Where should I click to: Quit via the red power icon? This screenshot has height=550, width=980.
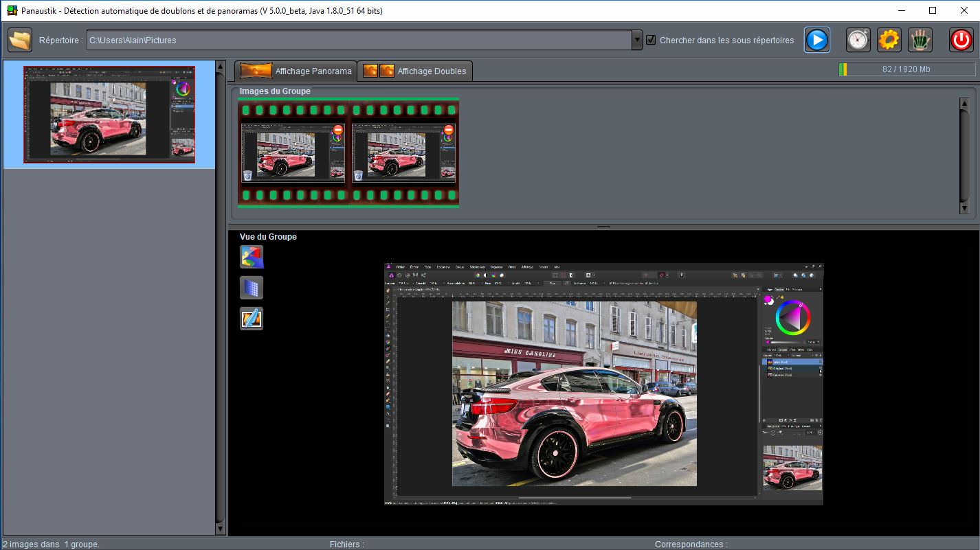[x=961, y=40]
